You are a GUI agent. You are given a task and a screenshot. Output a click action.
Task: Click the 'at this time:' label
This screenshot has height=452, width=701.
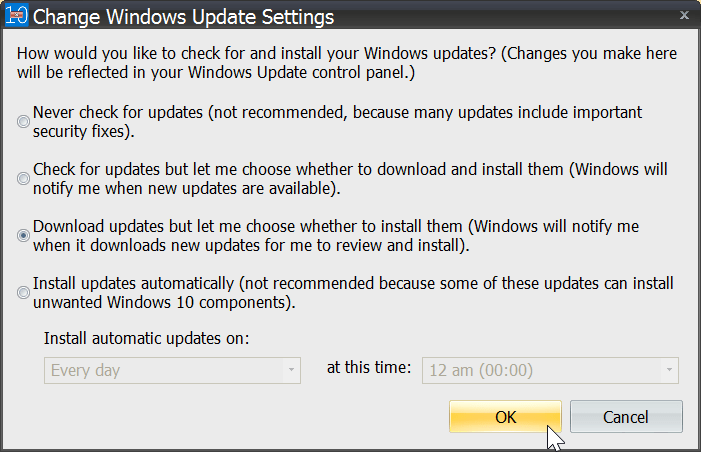pyautogui.click(x=369, y=368)
